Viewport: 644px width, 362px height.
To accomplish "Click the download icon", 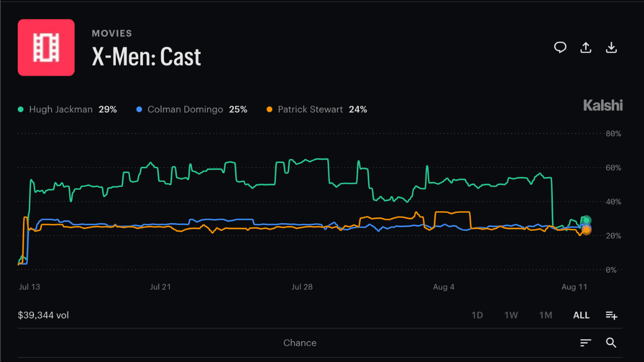I will pyautogui.click(x=611, y=48).
